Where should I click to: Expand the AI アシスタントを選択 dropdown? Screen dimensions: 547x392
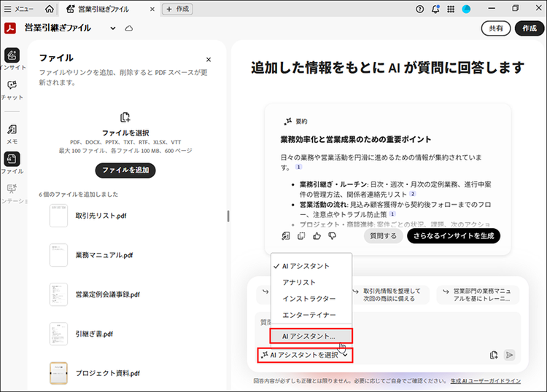pyautogui.click(x=304, y=355)
